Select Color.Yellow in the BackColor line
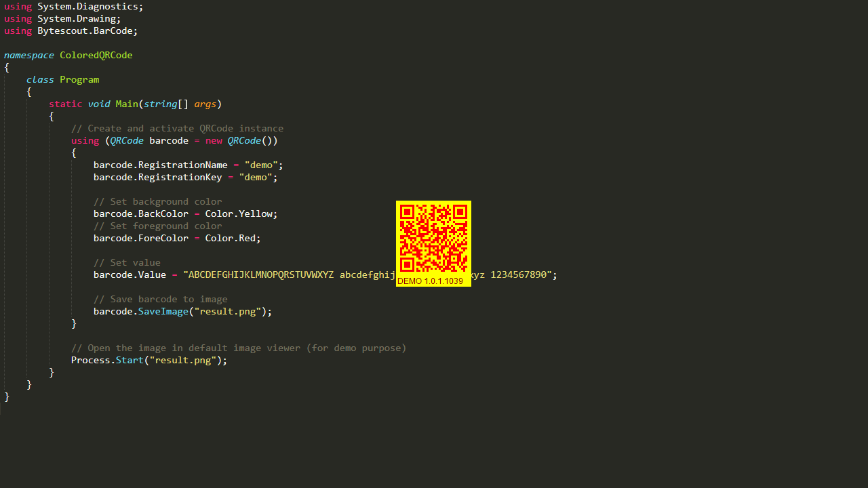 pos(239,213)
